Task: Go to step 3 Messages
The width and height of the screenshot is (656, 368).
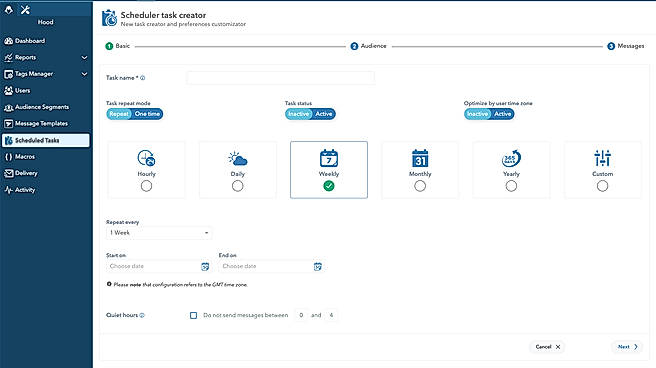Action: (625, 46)
